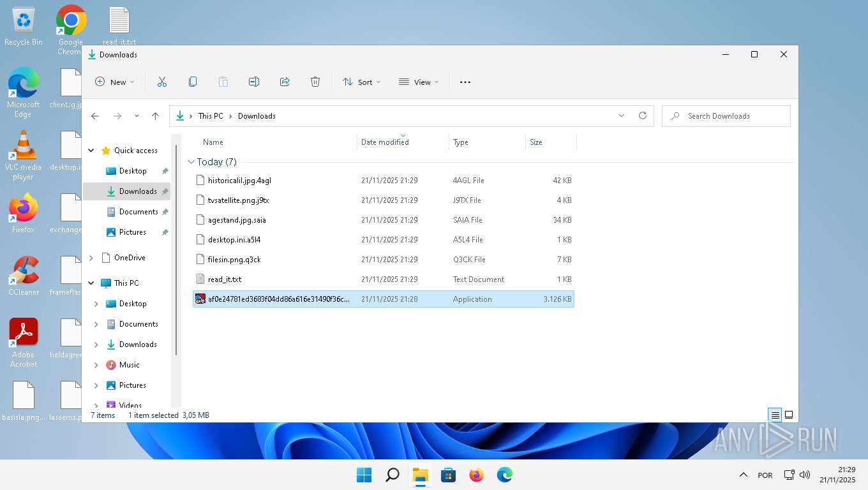868x490 pixels.
Task: Select Music in the navigation pane
Action: (129, 365)
